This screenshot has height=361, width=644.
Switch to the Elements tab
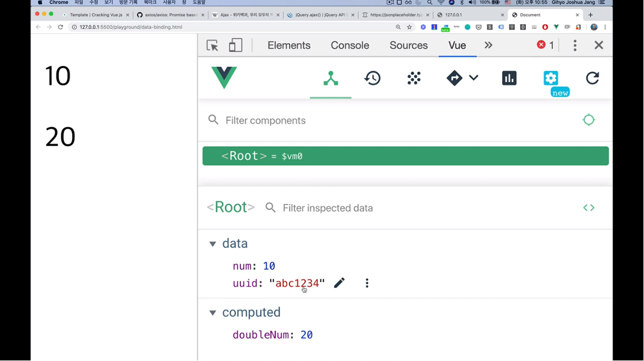coord(289,46)
